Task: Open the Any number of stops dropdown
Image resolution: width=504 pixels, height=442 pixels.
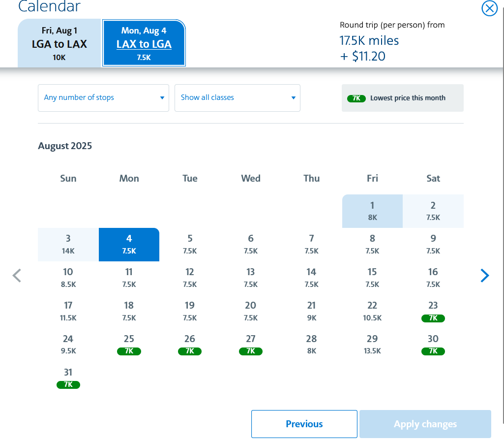Action: pyautogui.click(x=103, y=98)
